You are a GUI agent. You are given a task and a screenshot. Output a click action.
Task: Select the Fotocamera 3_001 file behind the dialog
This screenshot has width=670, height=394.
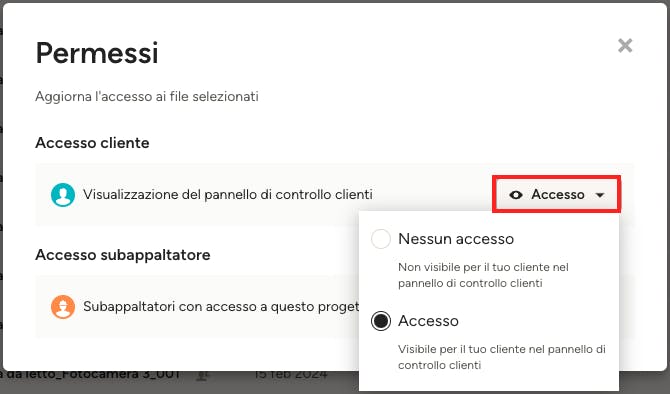point(91,375)
